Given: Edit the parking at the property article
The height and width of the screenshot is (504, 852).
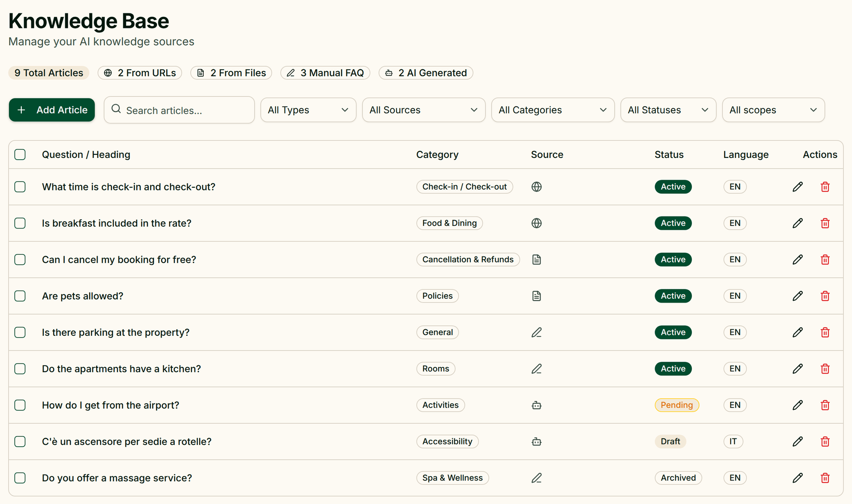Looking at the screenshot, I should [797, 332].
